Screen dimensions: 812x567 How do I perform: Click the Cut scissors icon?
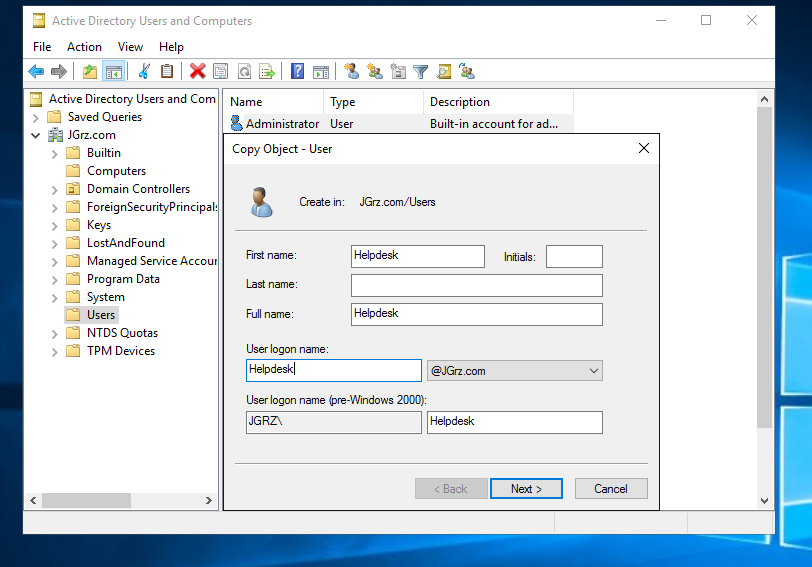(x=144, y=71)
